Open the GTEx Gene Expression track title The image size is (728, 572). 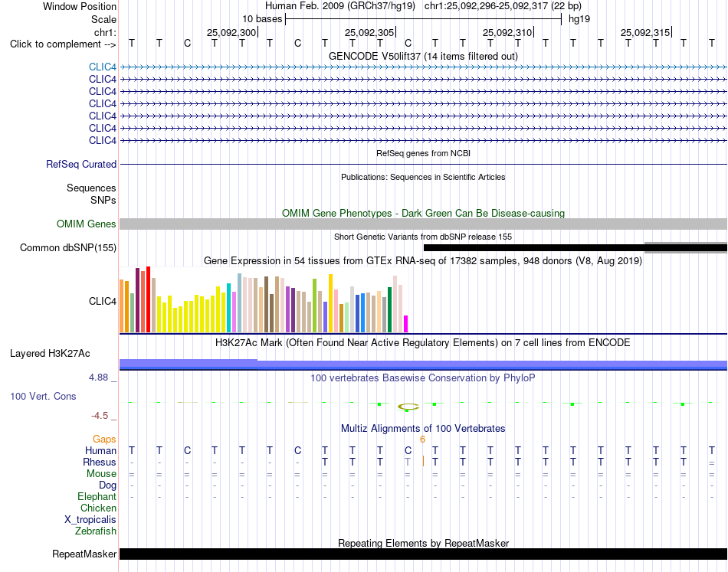tap(423, 260)
